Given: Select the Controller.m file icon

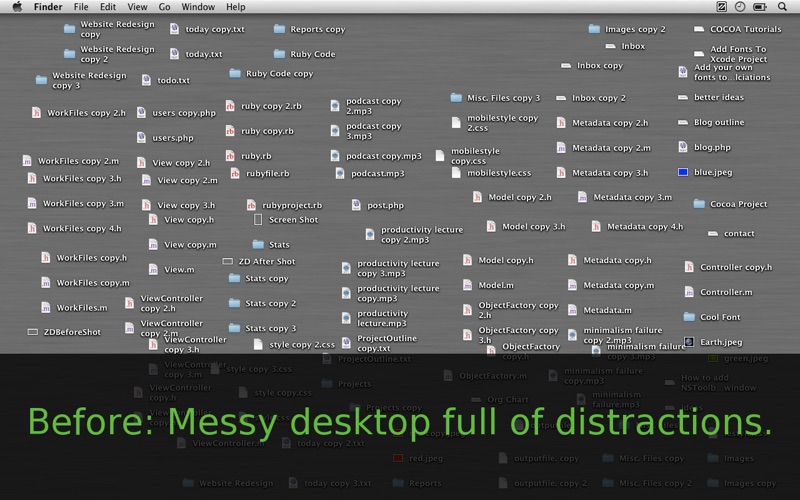Looking at the screenshot, I should click(689, 292).
